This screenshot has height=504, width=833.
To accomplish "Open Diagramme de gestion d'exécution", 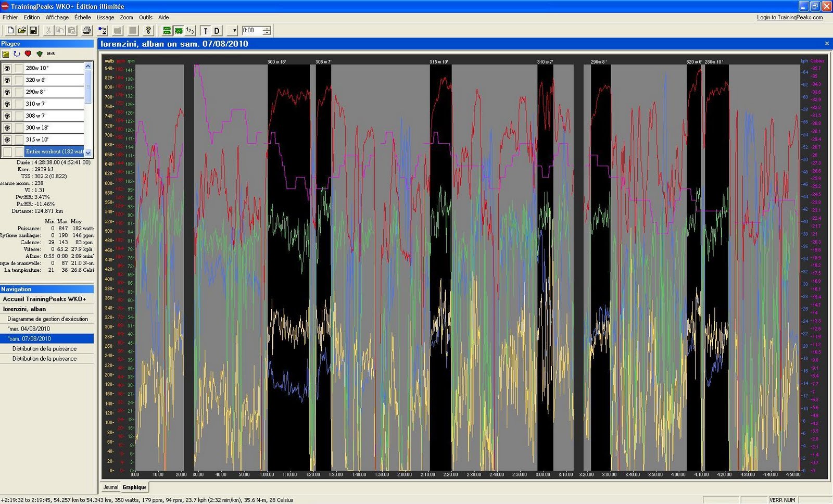I will coord(47,319).
